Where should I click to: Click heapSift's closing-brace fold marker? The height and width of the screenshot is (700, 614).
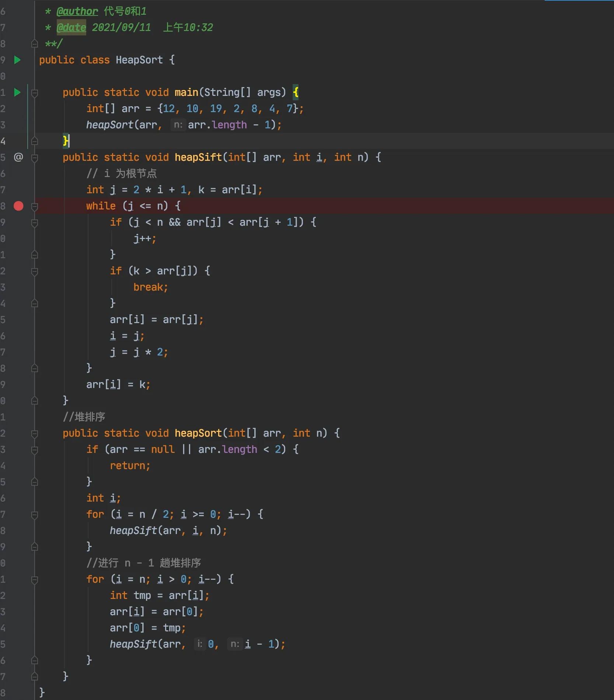[x=35, y=401]
